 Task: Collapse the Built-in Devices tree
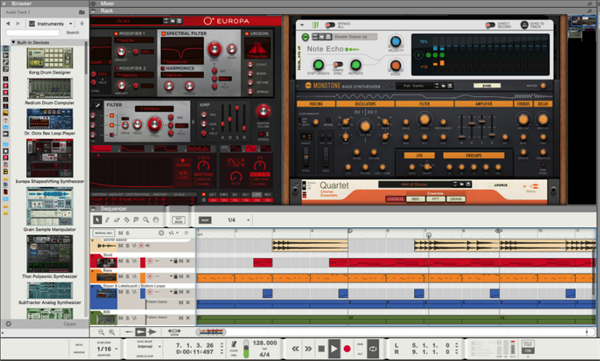coord(13,42)
